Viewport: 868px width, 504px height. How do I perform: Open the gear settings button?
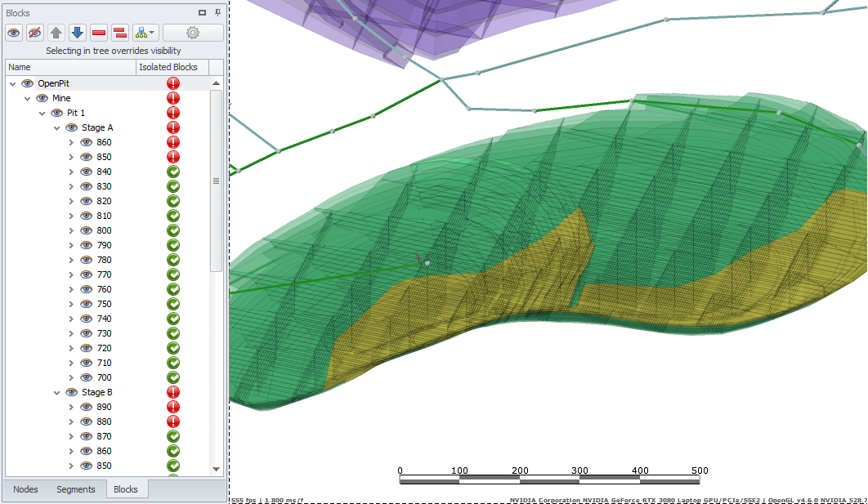point(193,33)
